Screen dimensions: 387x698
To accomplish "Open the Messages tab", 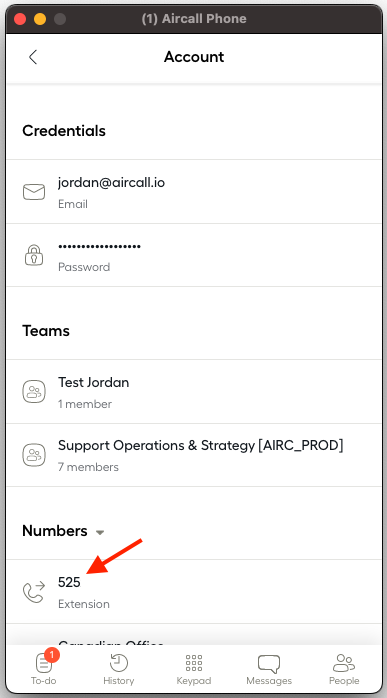I will pyautogui.click(x=269, y=669).
